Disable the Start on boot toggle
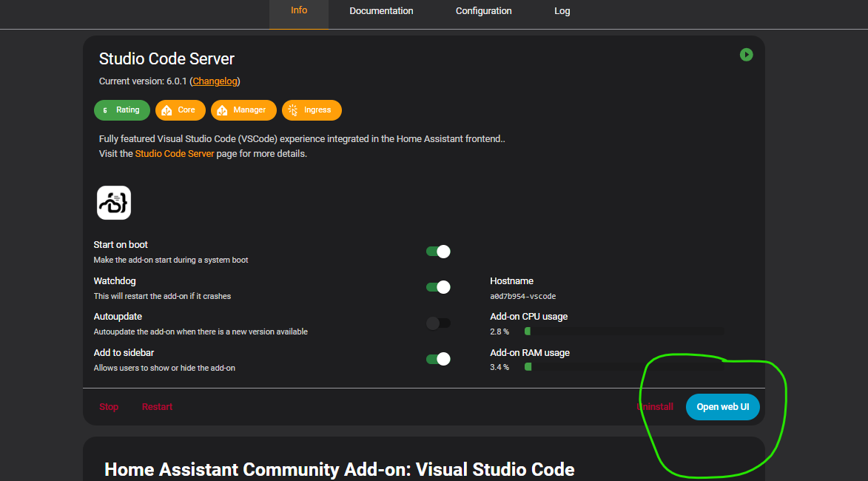The width and height of the screenshot is (868, 481). tap(438, 252)
